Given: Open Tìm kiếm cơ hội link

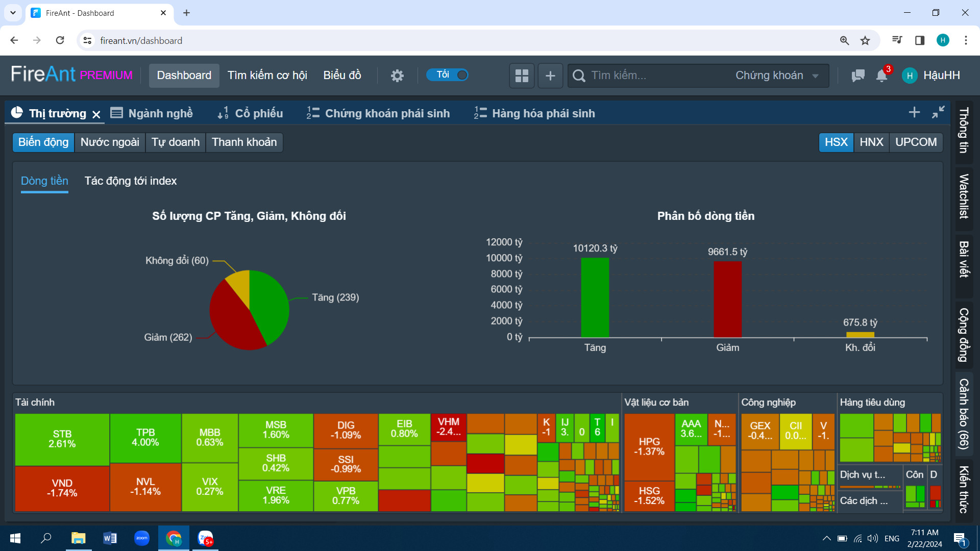Looking at the screenshot, I should point(267,76).
